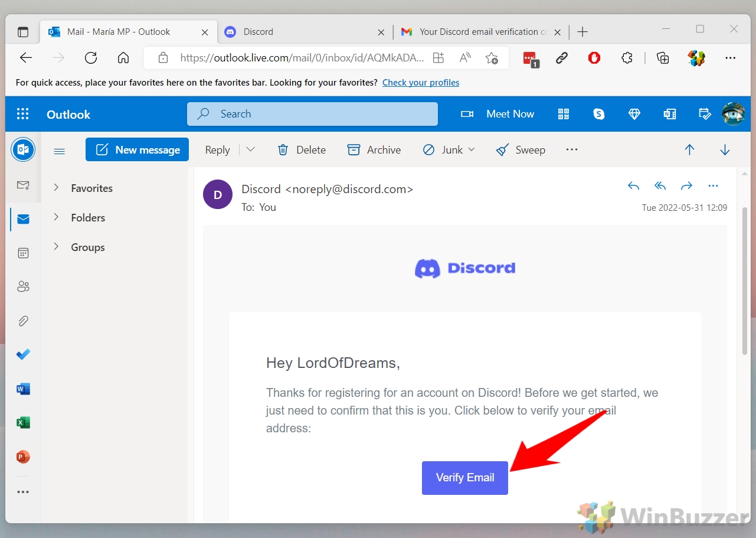Image resolution: width=756 pixels, height=538 pixels.
Task: Toggle the hamburger navigation pane button
Action: (59, 151)
